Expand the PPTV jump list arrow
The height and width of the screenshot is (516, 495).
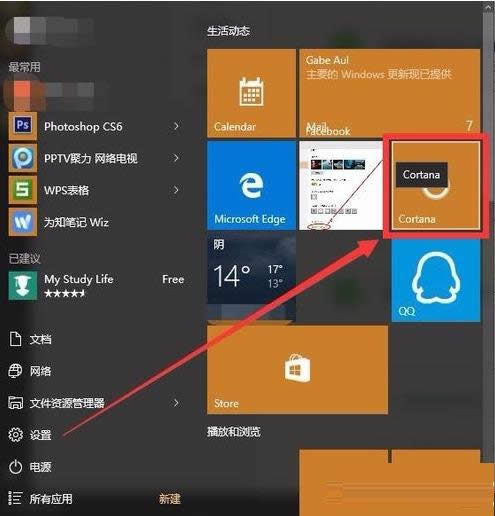pos(176,158)
